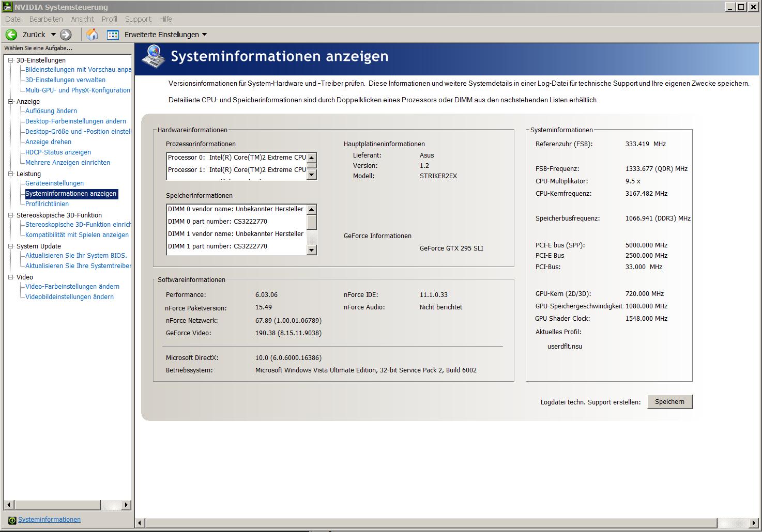
Task: Click the task pane scroll-left arrow
Action: [x=9, y=505]
